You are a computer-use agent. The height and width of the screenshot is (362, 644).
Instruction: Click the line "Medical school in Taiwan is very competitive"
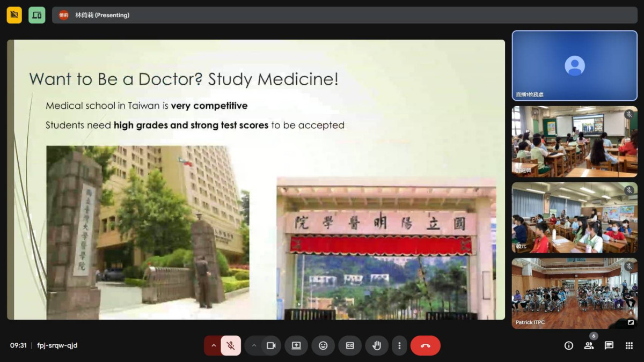point(147,106)
